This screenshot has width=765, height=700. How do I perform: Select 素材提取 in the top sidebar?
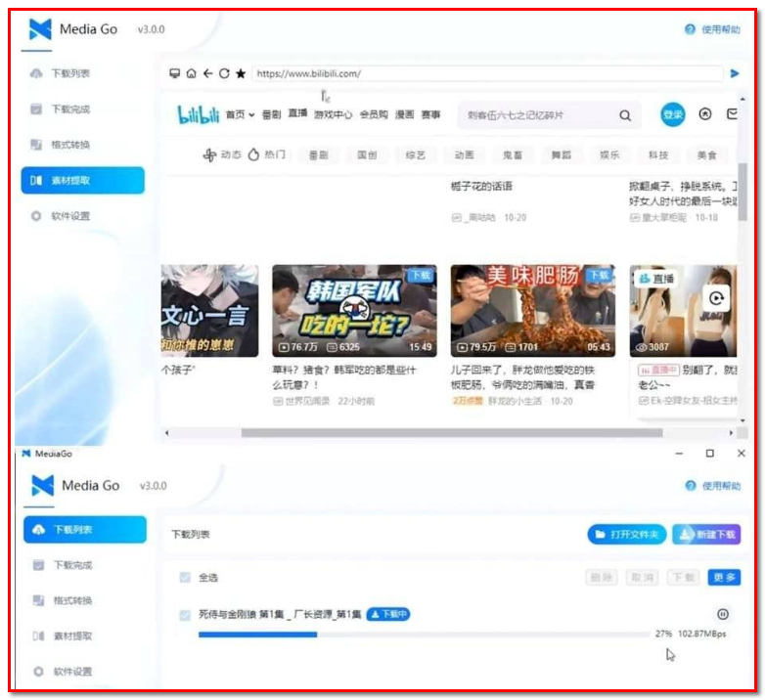tap(83, 181)
